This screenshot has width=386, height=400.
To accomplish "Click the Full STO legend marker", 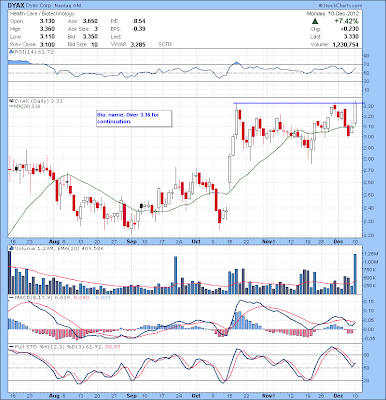I will 10,347.
